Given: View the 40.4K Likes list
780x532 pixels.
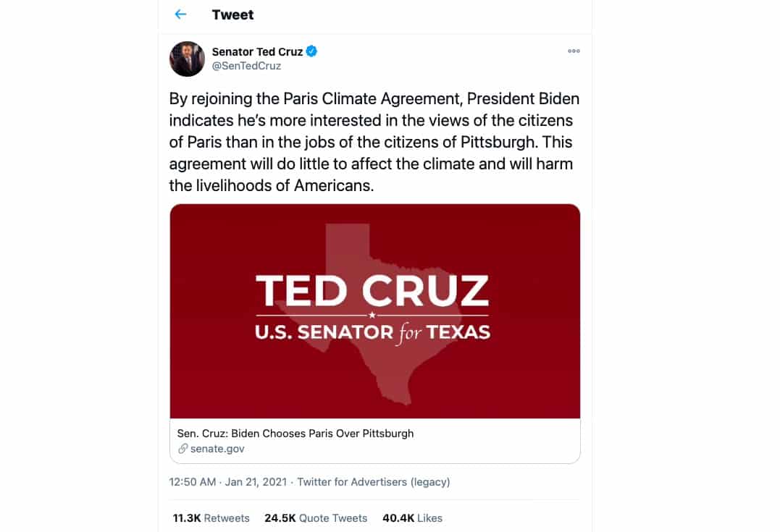Looking at the screenshot, I should pos(412,518).
